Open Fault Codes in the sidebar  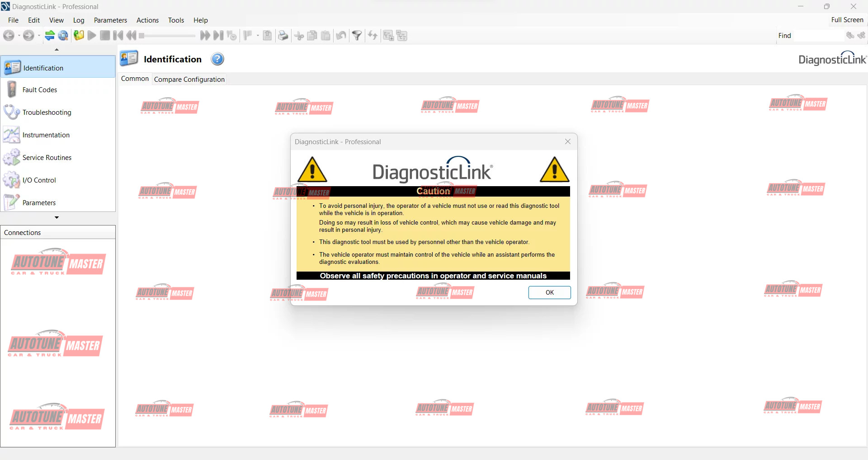(40, 90)
